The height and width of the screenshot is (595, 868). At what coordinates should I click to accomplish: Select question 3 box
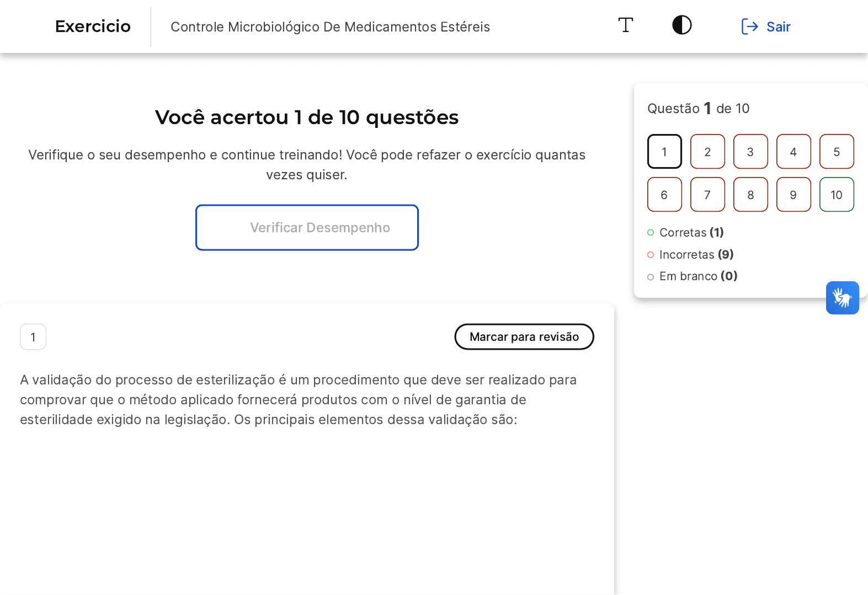click(750, 152)
